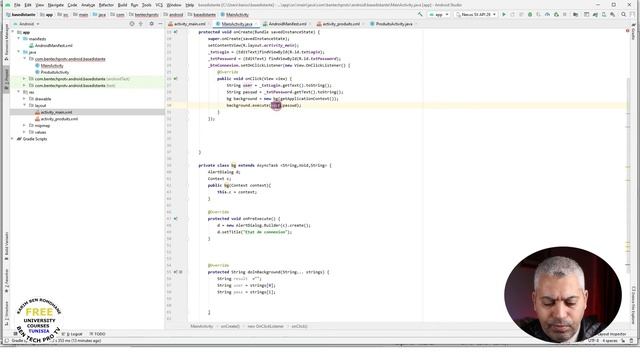
Task: Open the File menu
Action: pyautogui.click(x=17, y=5)
